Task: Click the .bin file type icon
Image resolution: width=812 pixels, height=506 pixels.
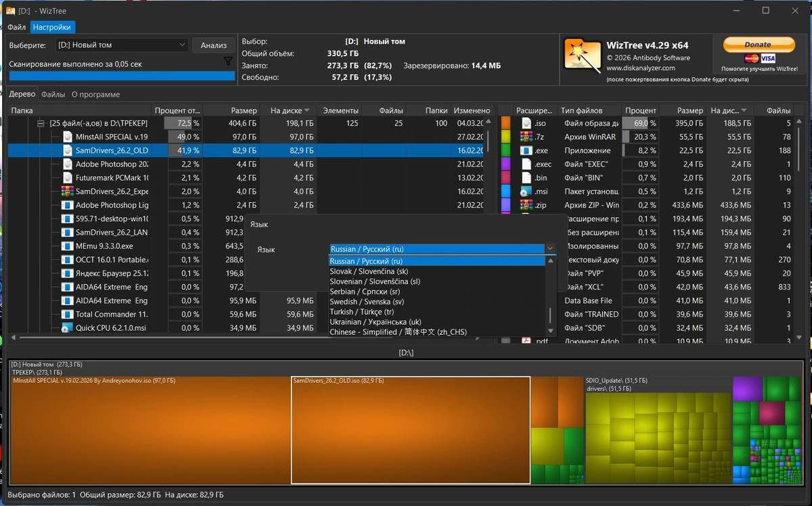Action: pyautogui.click(x=526, y=178)
